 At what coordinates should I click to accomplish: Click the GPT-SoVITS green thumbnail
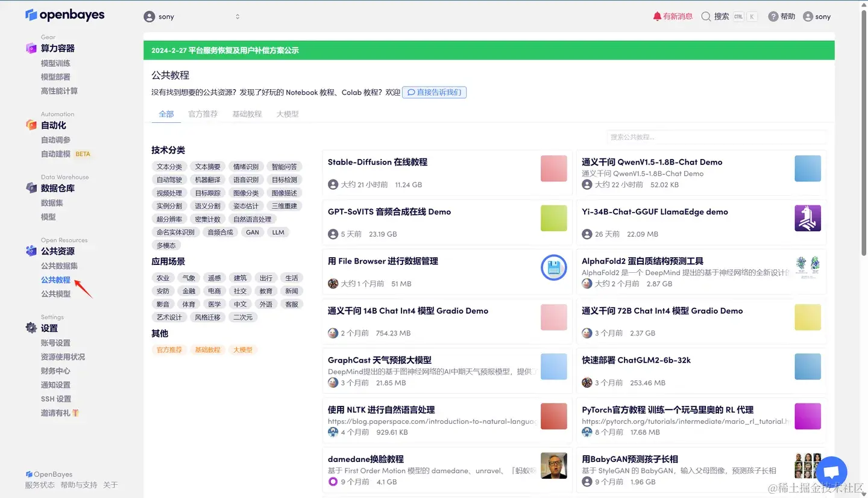click(x=553, y=218)
